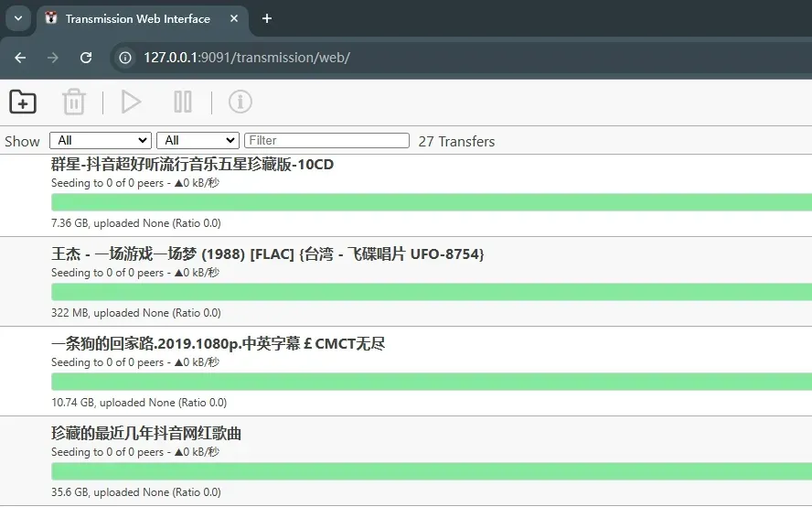Select the 群星-抖音超好听流行音乐 torrent
Image resolution: width=812 pixels, height=507 pixels.
[x=192, y=165]
